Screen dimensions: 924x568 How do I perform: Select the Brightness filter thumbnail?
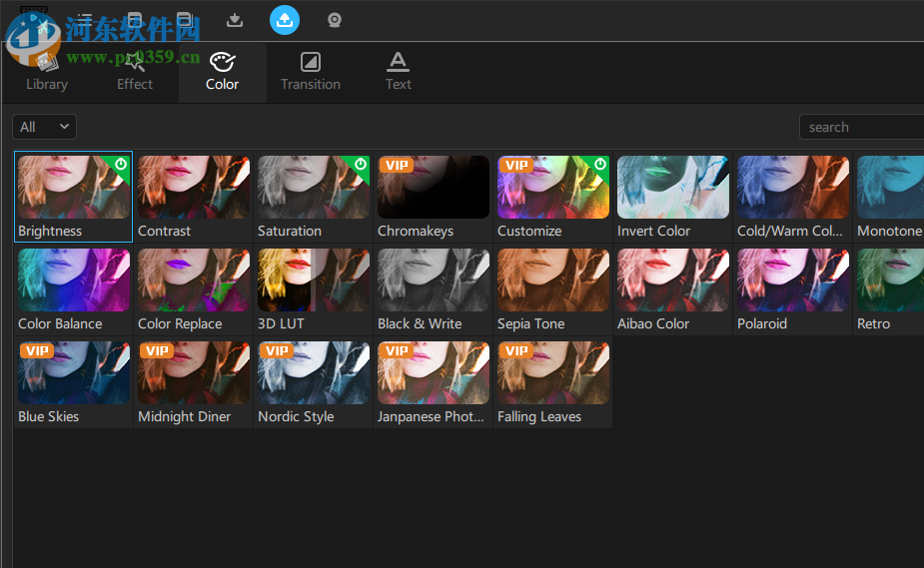pos(74,188)
